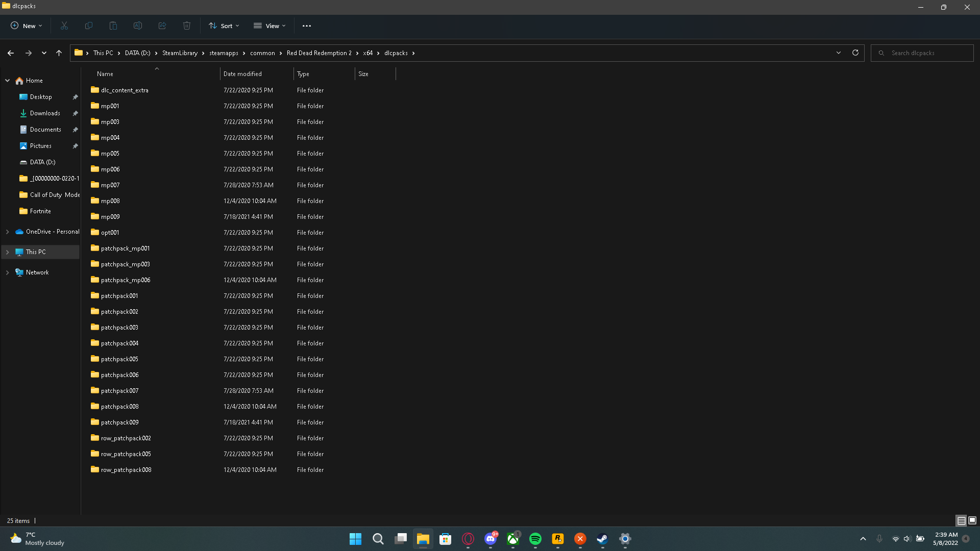
Task: Click x64 breadcrumb segment
Action: pos(368,53)
